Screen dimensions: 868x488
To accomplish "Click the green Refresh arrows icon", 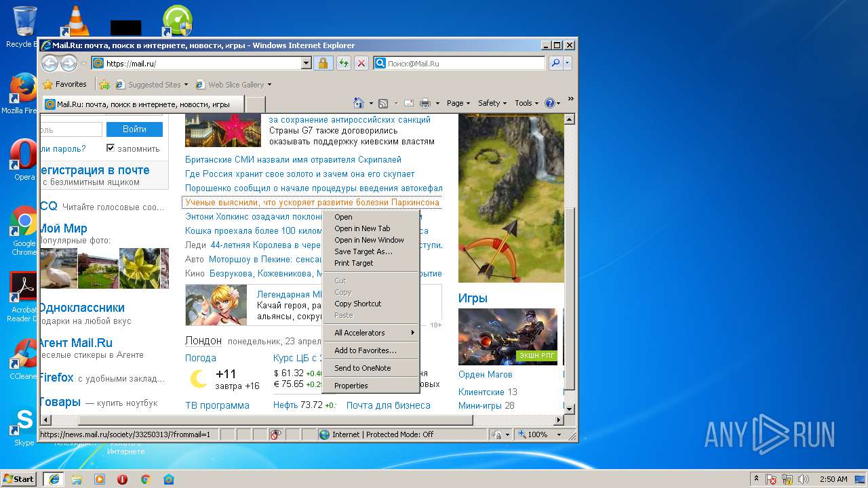I will 343,63.
